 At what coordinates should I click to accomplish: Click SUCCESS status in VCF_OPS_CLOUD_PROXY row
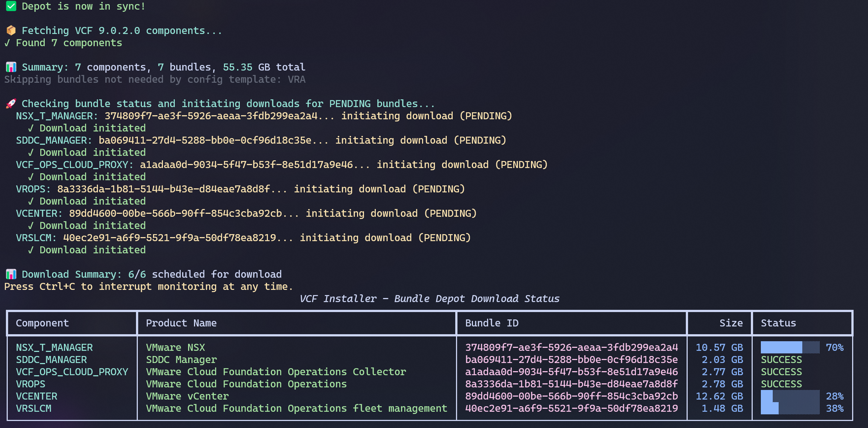781,372
